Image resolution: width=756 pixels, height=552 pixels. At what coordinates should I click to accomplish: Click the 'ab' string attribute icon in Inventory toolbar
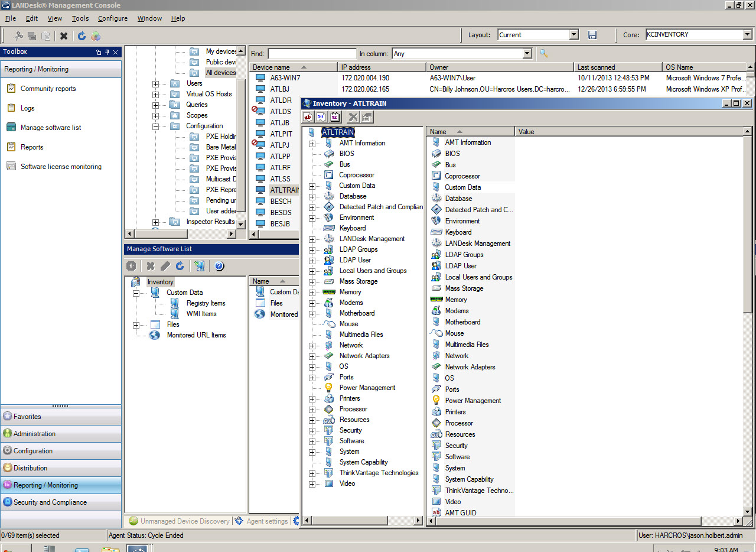click(307, 116)
